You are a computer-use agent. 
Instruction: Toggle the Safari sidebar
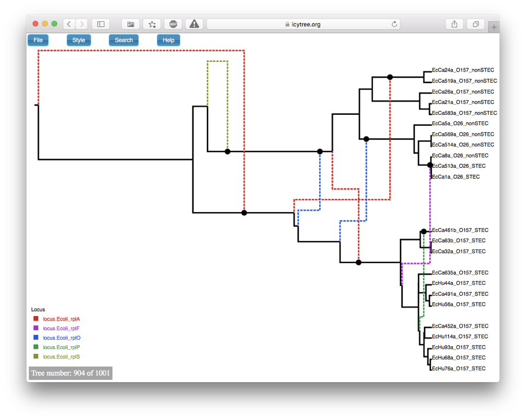click(x=101, y=24)
